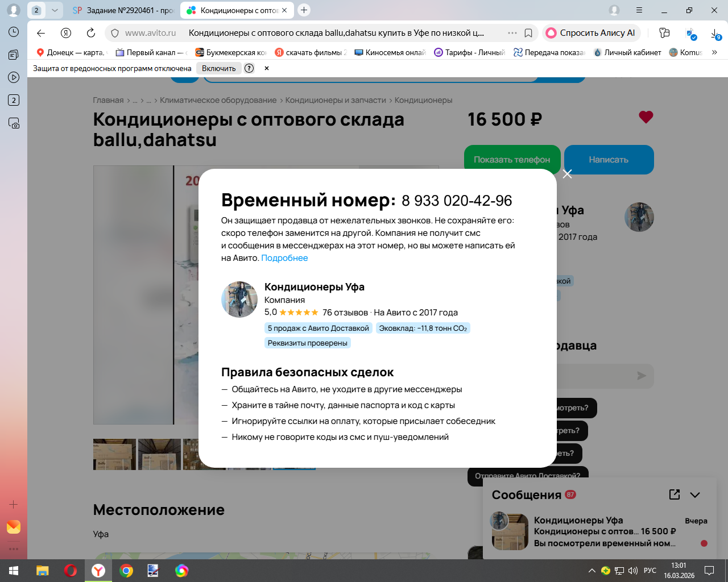Open the downloads icon in toolbar
The width and height of the screenshot is (728, 582).
coord(715,34)
